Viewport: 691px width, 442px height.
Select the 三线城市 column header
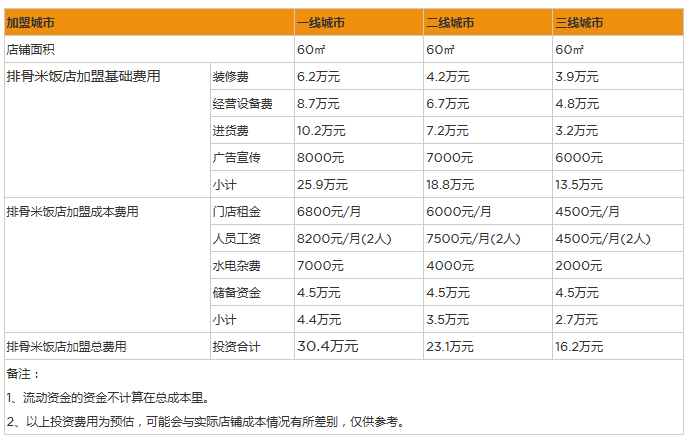[x=580, y=22]
